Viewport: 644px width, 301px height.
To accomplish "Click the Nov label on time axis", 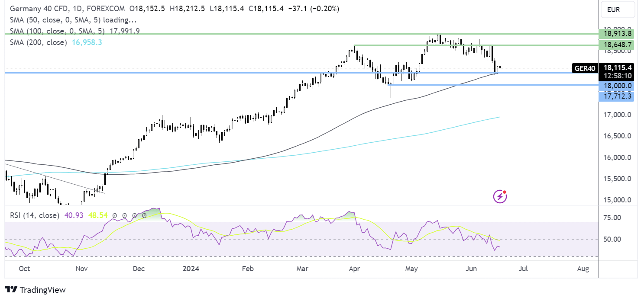I will coord(82,269).
